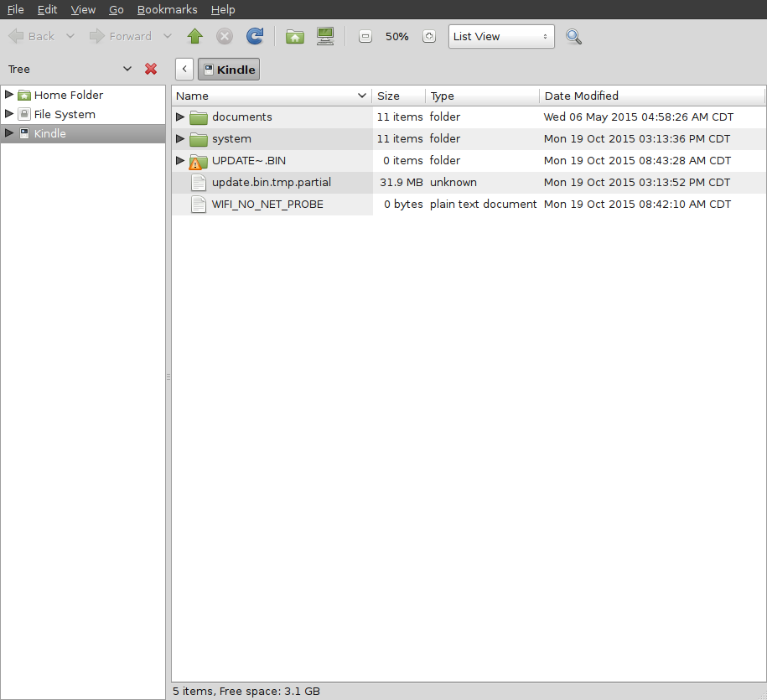Click the Stop loading icon

225,36
